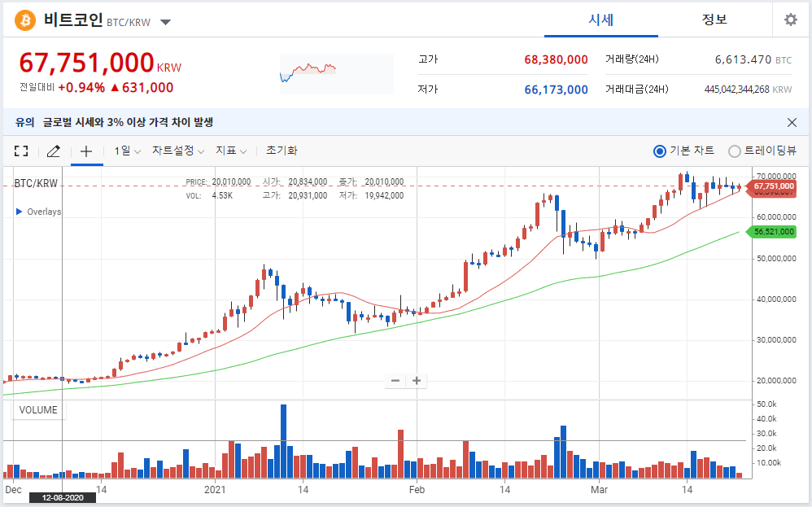
Task: Click the BTC/KRW chart symbol label
Action: click(36, 183)
